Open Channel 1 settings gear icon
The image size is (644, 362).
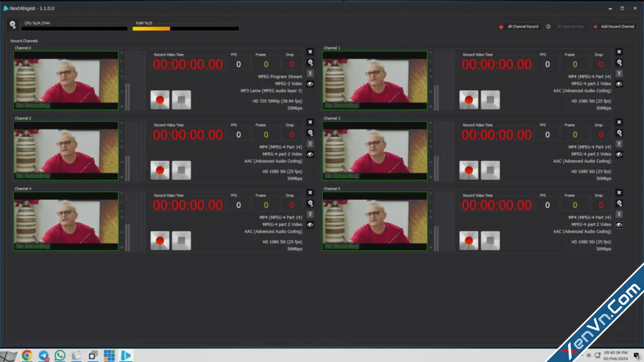point(619,62)
